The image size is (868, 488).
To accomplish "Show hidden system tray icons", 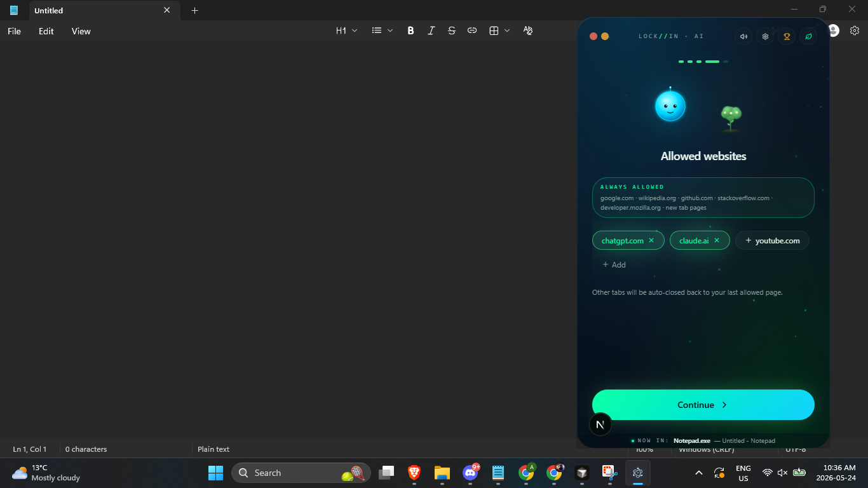I will [699, 473].
